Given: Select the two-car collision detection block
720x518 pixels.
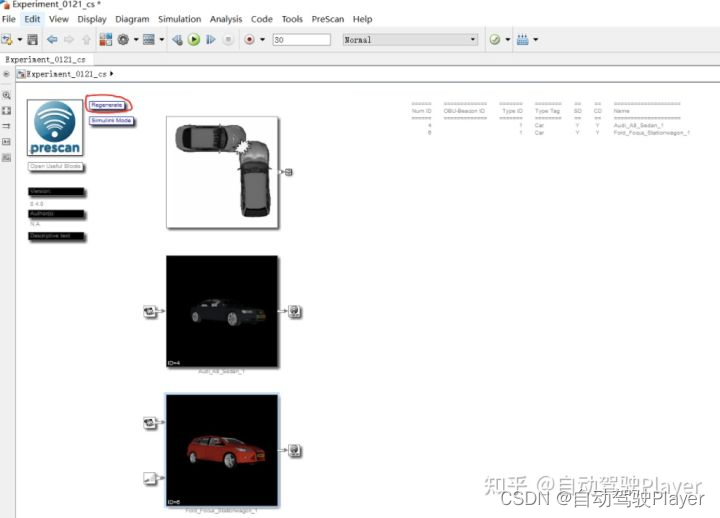Looking at the screenshot, I should [x=222, y=172].
